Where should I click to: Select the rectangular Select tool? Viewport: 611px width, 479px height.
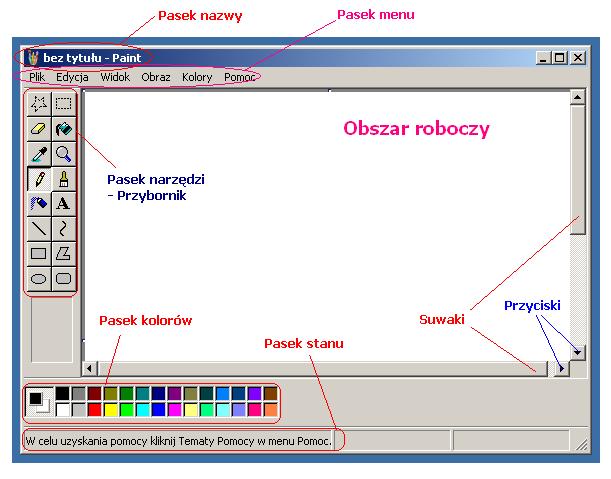(64, 104)
